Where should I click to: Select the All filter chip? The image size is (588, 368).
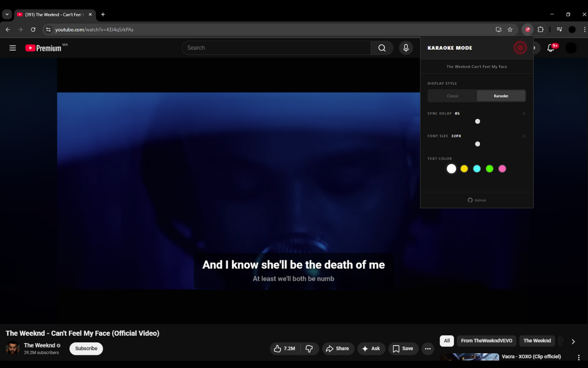point(447,341)
